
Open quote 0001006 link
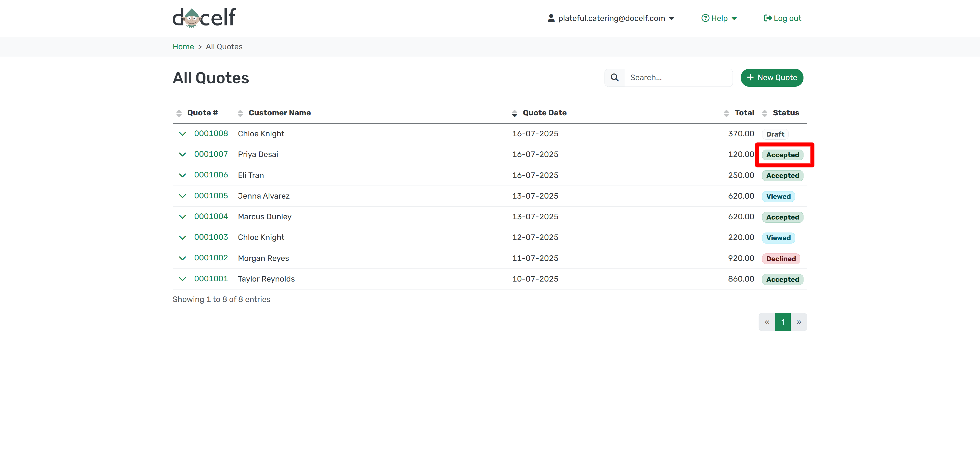pos(211,175)
